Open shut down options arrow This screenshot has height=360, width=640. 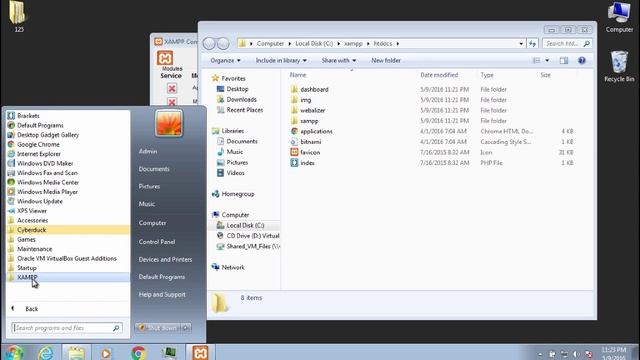186,328
